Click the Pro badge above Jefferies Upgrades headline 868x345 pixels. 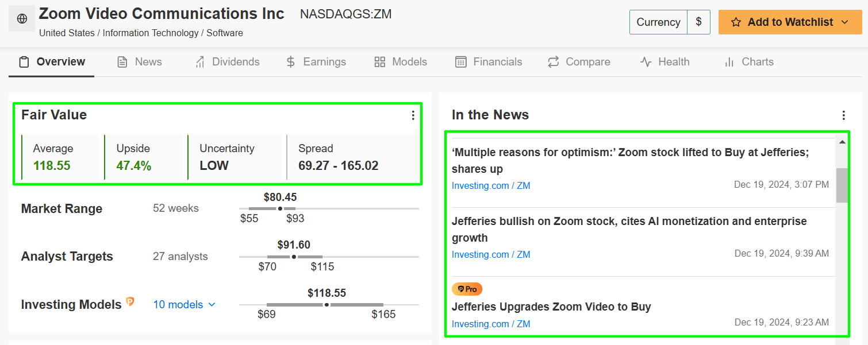tap(467, 289)
